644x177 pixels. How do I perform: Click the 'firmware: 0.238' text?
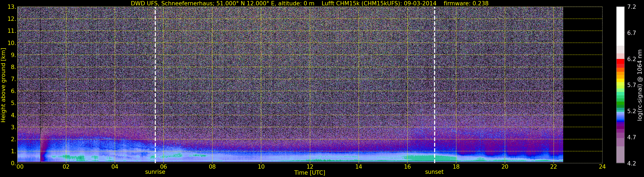click(466, 3)
